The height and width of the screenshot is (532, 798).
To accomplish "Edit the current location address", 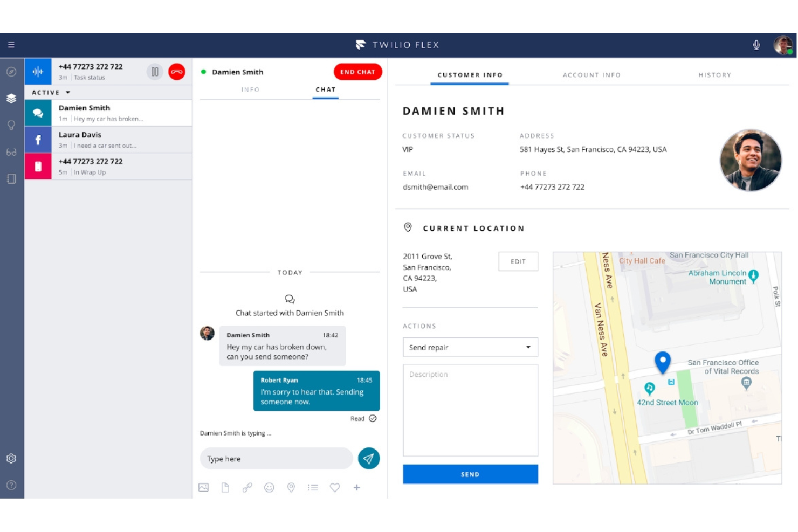I will [518, 261].
